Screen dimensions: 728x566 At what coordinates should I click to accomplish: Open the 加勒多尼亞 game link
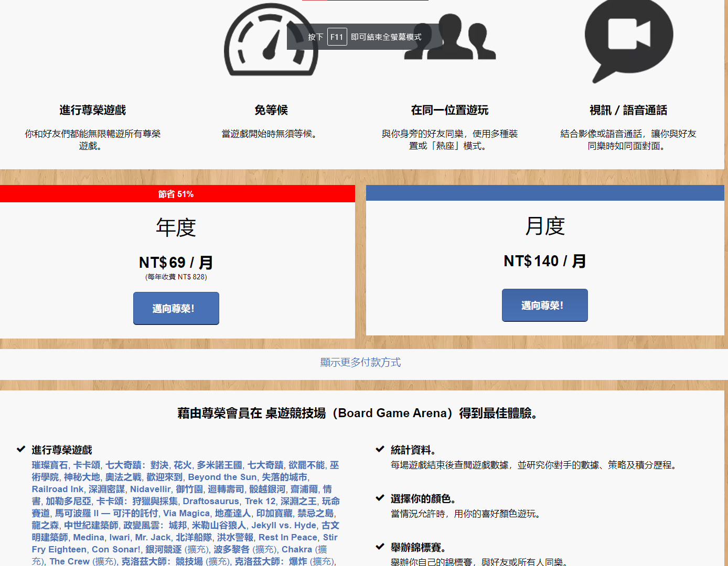(x=68, y=501)
